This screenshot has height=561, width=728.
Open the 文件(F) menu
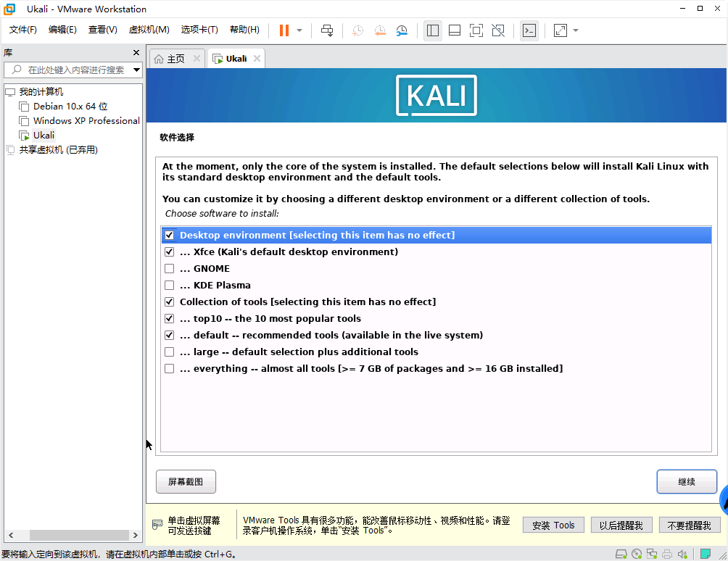pos(22,30)
